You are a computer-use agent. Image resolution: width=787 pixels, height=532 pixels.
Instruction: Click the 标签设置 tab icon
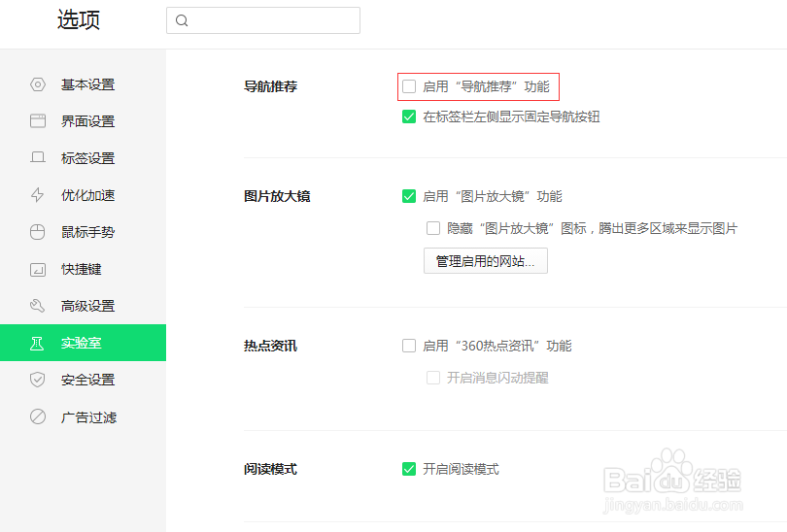(x=38, y=158)
